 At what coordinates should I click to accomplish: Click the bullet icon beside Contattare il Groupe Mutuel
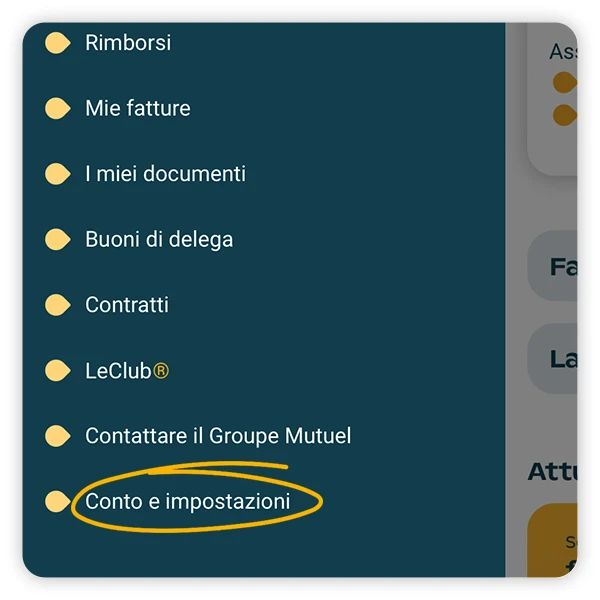click(x=58, y=436)
